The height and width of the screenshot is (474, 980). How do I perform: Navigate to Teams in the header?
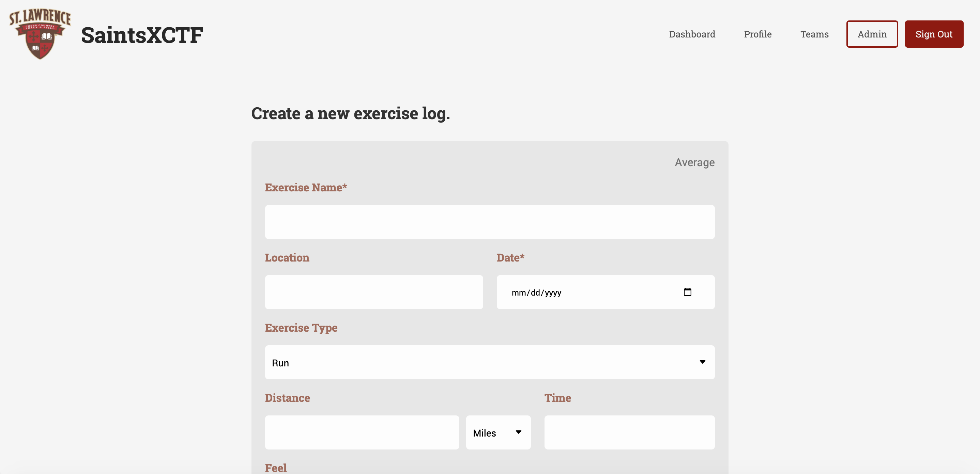[x=814, y=34]
